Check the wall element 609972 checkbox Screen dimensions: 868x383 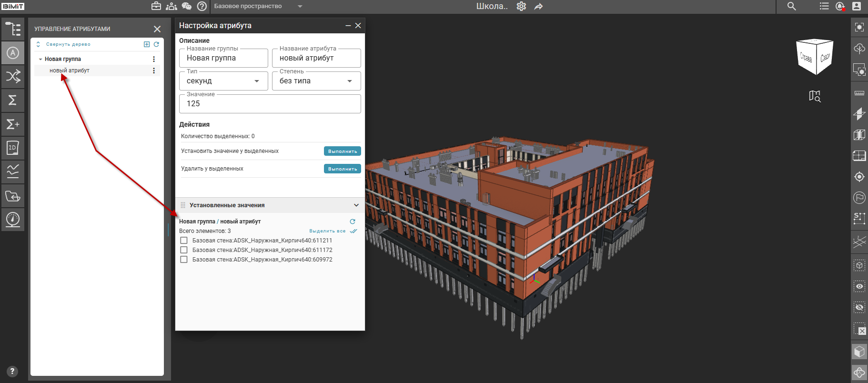(184, 260)
